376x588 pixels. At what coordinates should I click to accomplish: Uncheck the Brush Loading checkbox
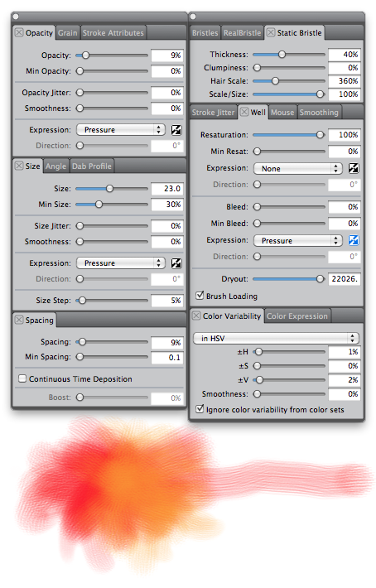(x=200, y=295)
